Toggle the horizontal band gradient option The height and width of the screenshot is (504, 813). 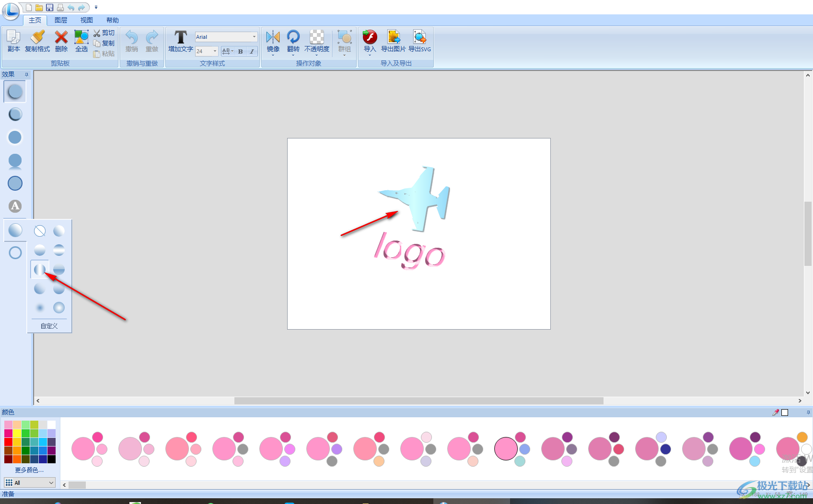[x=59, y=250]
